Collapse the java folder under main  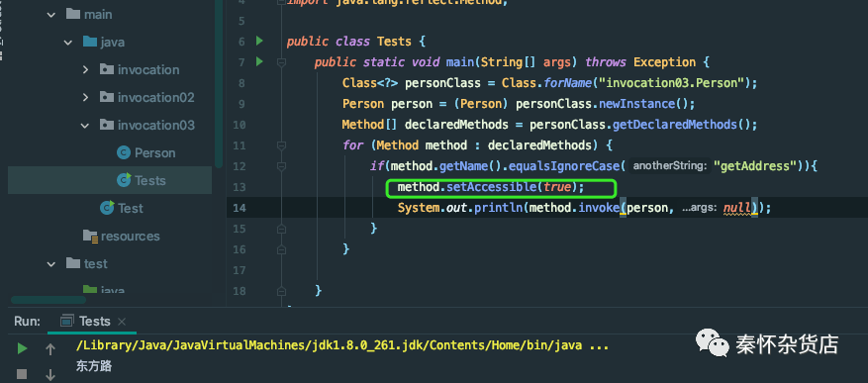pos(68,43)
